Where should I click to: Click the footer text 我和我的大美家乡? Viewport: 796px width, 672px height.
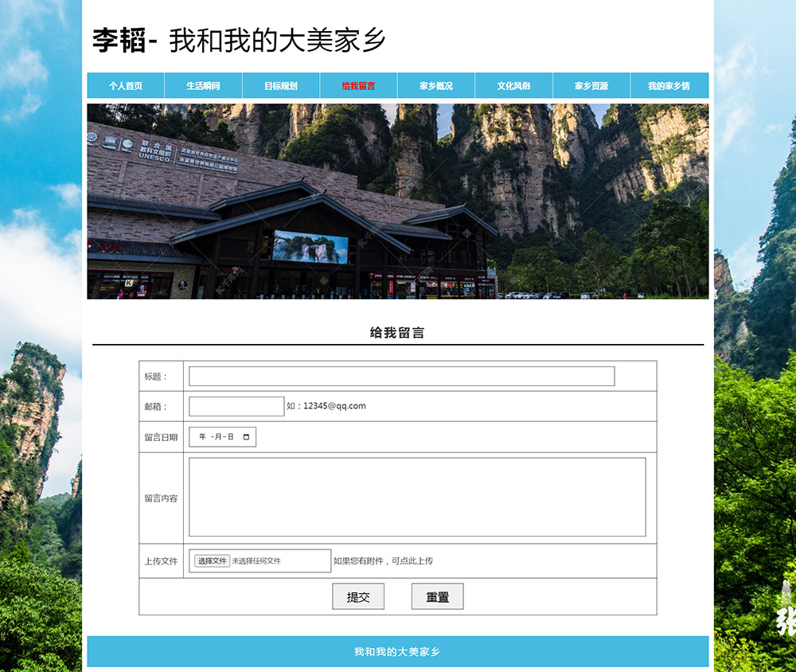397,651
